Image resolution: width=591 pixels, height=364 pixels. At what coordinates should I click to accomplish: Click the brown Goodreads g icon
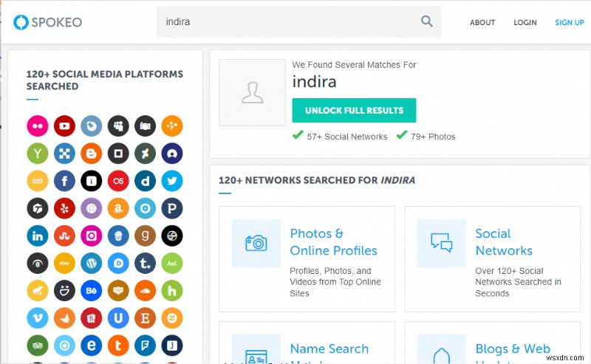point(145,236)
